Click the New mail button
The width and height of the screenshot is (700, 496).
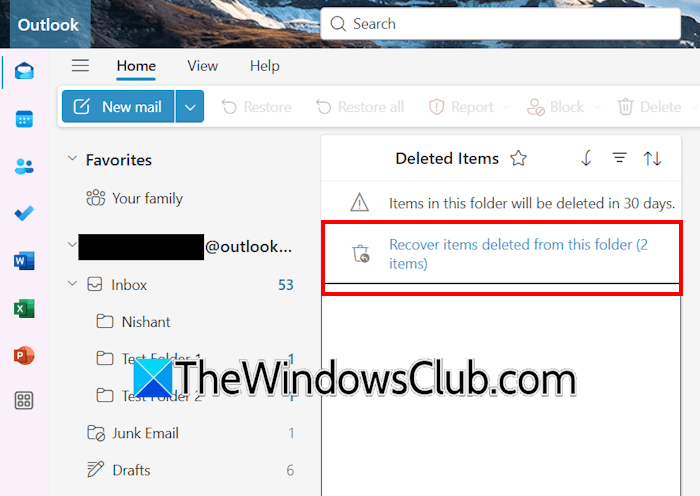[118, 107]
